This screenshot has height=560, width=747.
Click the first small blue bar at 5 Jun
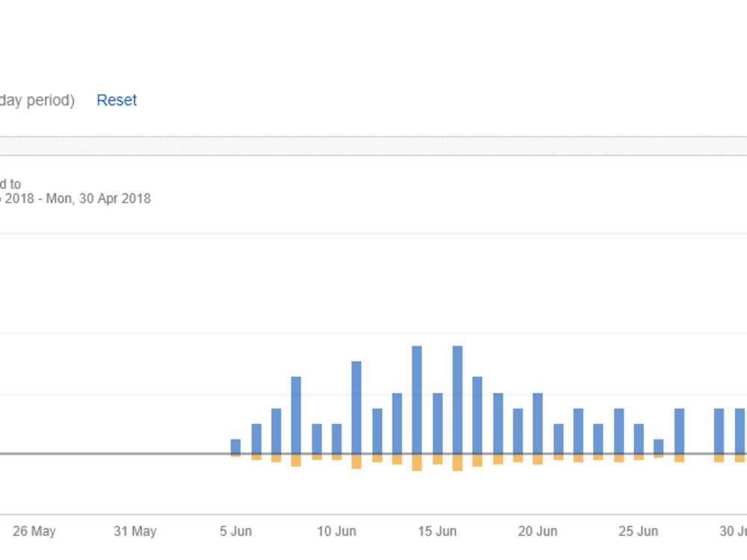coord(236,447)
